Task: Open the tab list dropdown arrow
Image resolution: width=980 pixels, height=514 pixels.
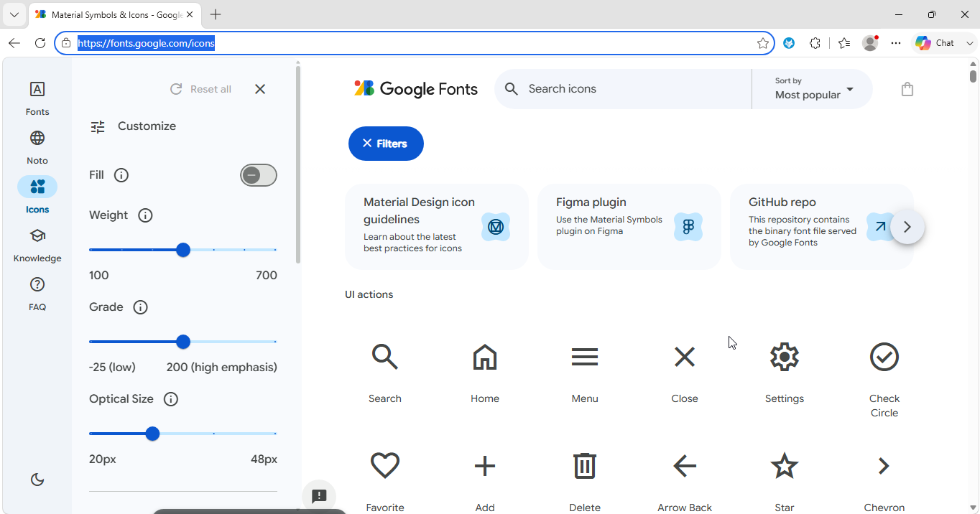Action: coord(14,14)
